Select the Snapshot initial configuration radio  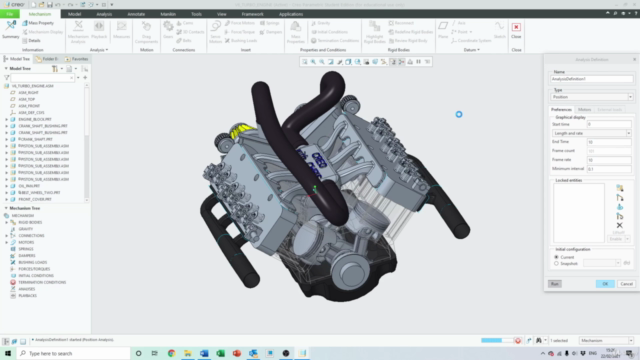click(556, 264)
